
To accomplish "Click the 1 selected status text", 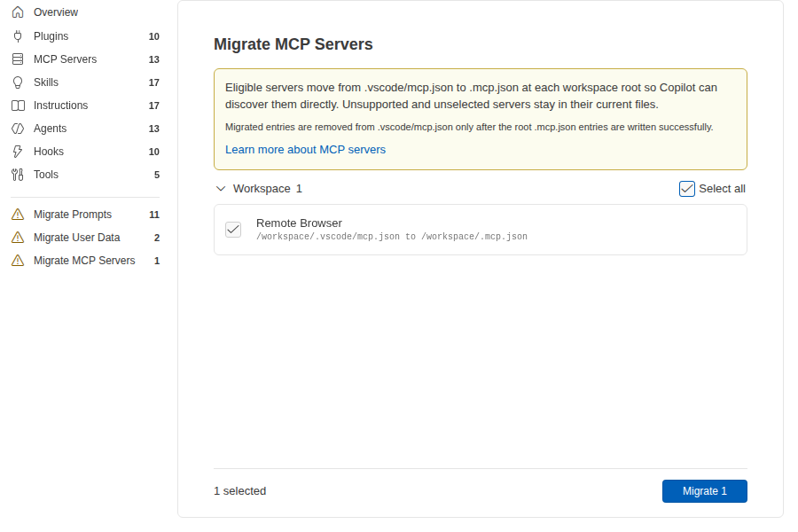I will coord(239,491).
